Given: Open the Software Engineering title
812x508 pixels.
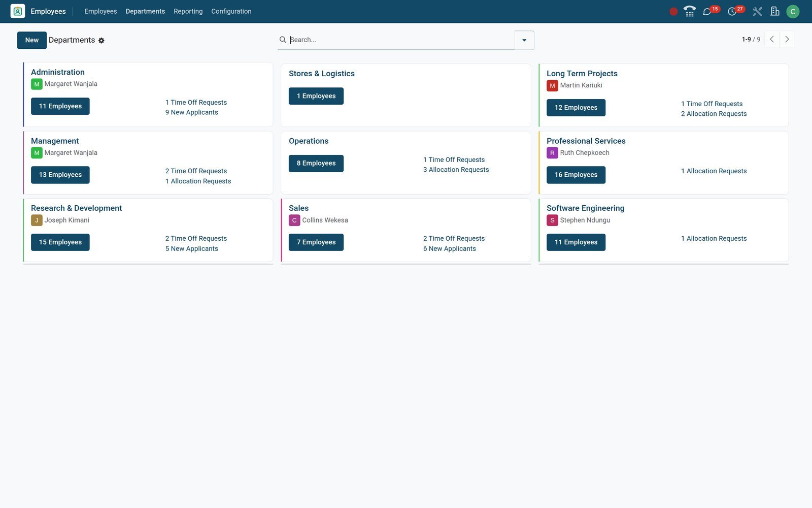Looking at the screenshot, I should (x=586, y=208).
